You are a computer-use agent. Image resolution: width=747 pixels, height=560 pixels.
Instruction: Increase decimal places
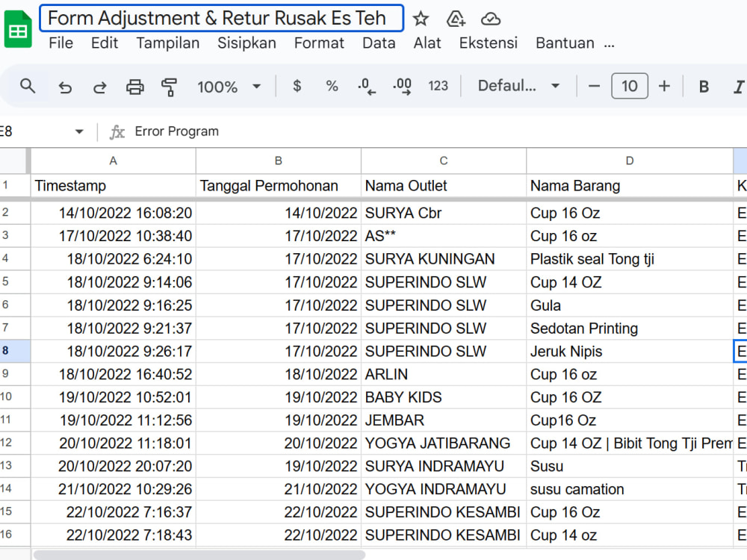coord(403,86)
